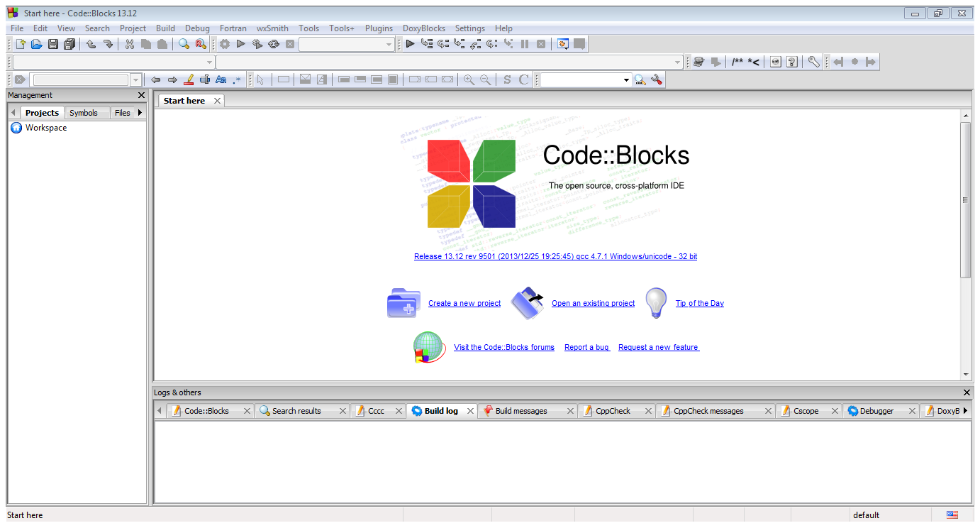This screenshot has width=980, height=528.
Task: Open the left code completion scope dropdown
Action: click(x=209, y=62)
